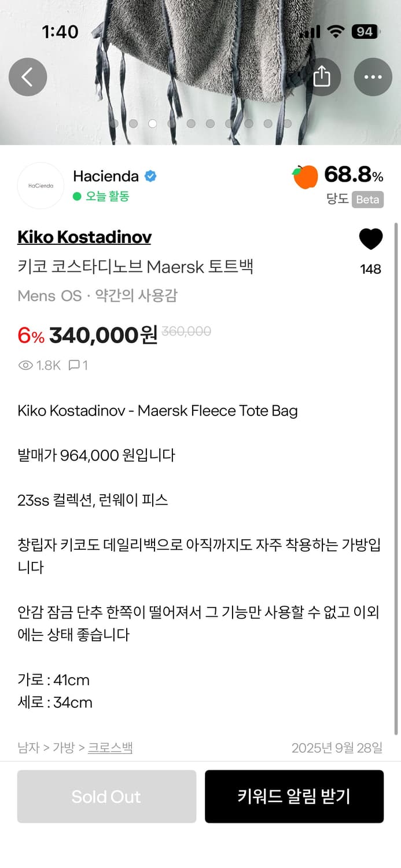Viewport: 401px width, 868px height.
Task: Click the back arrow at top left
Action: (x=27, y=76)
